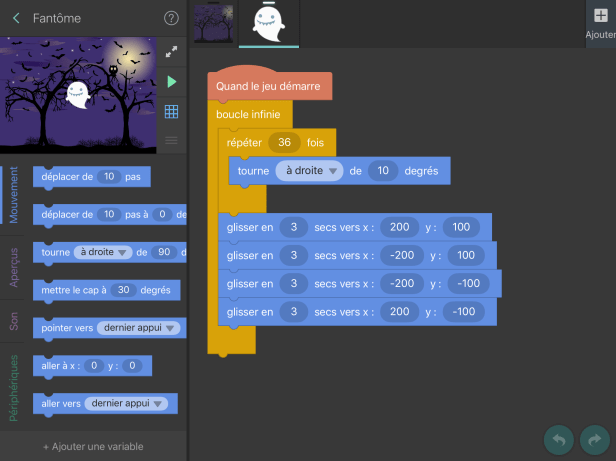
Task: Open the Son blocks category
Action: tap(13, 320)
